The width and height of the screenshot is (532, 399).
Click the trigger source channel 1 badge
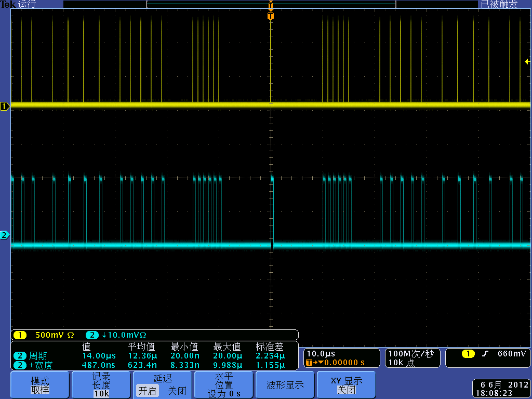click(x=468, y=354)
